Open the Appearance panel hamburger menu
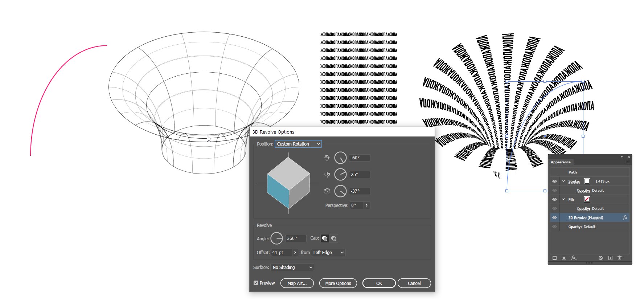 [x=627, y=162]
